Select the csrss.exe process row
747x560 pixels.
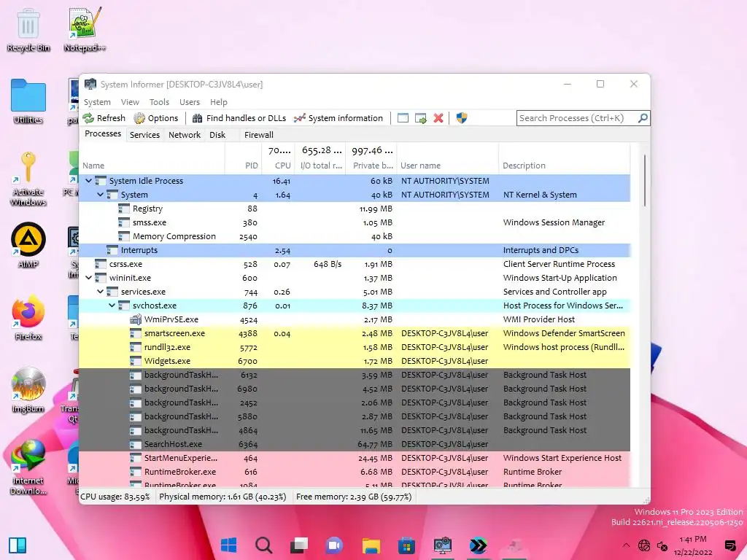(355, 264)
